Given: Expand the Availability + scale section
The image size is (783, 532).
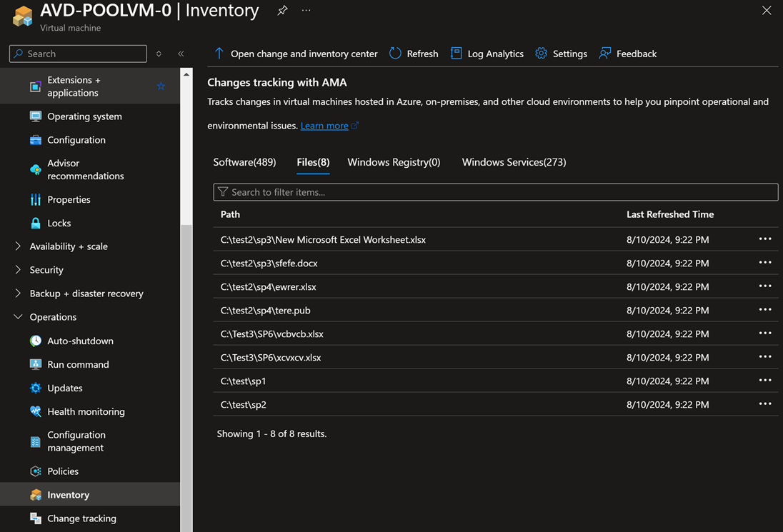Looking at the screenshot, I should click(18, 246).
